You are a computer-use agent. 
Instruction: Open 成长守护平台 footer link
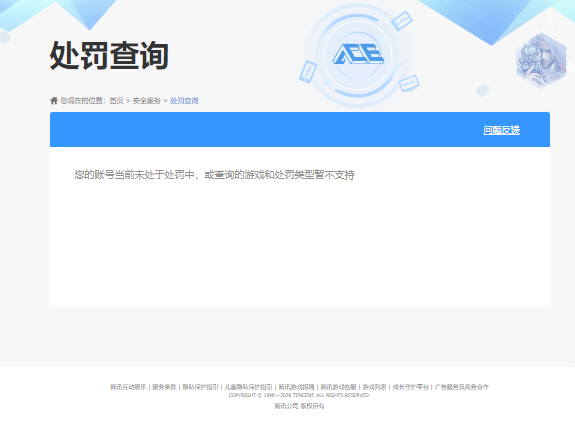coord(411,387)
